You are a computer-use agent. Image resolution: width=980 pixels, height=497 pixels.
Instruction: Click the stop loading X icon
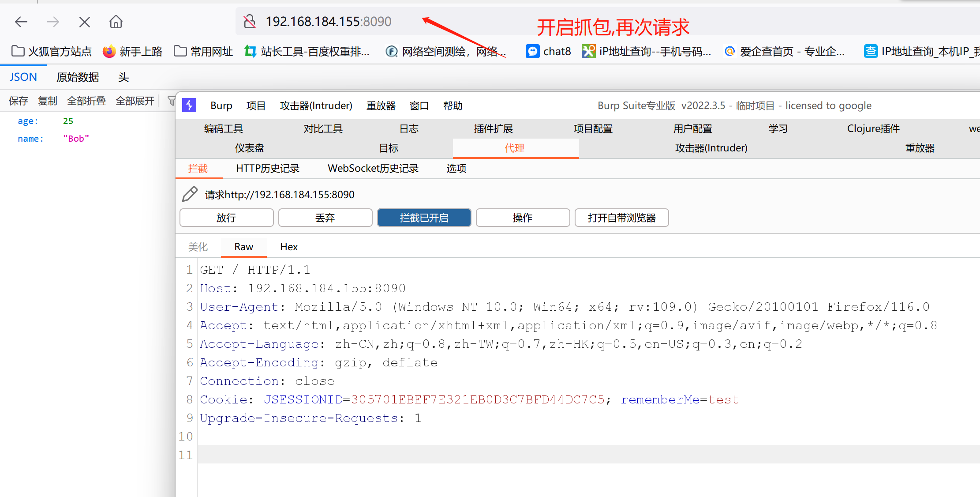coord(84,22)
